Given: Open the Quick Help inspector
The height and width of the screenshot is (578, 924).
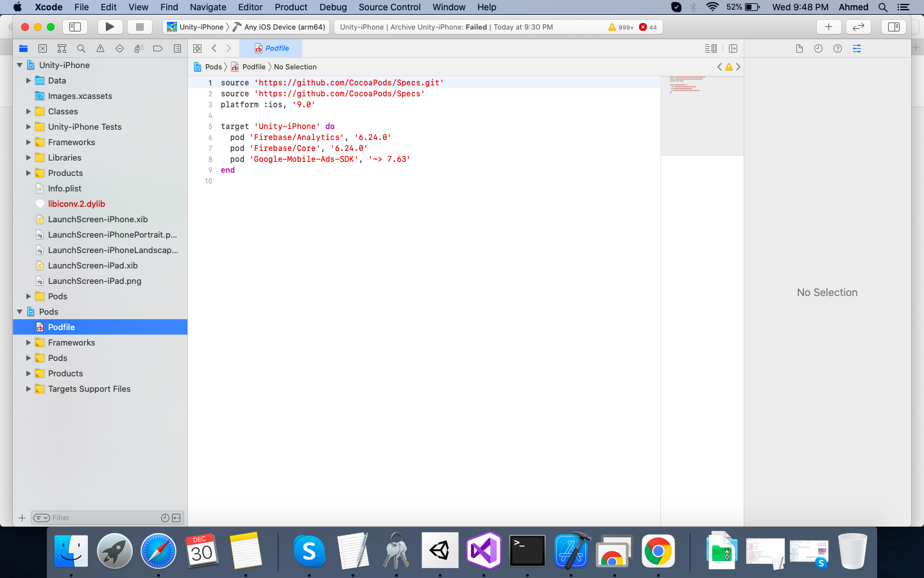Looking at the screenshot, I should [x=837, y=48].
